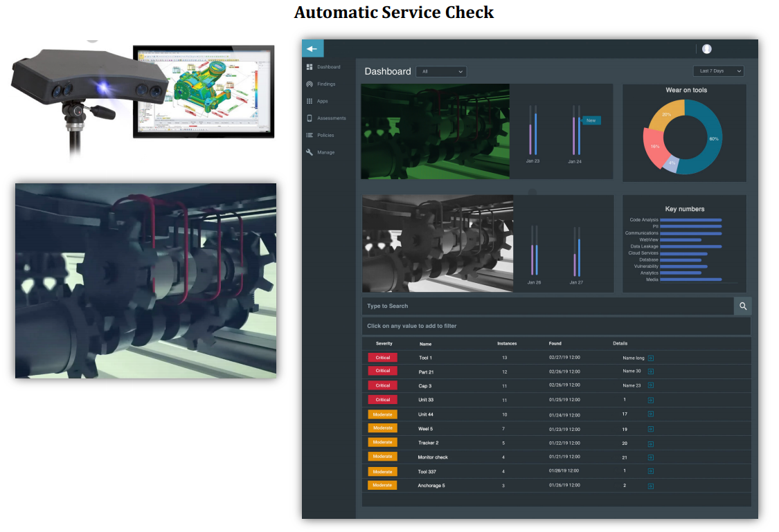Open details icon for Anchorage 5 row
Screen dimensions: 779x532
point(650,486)
